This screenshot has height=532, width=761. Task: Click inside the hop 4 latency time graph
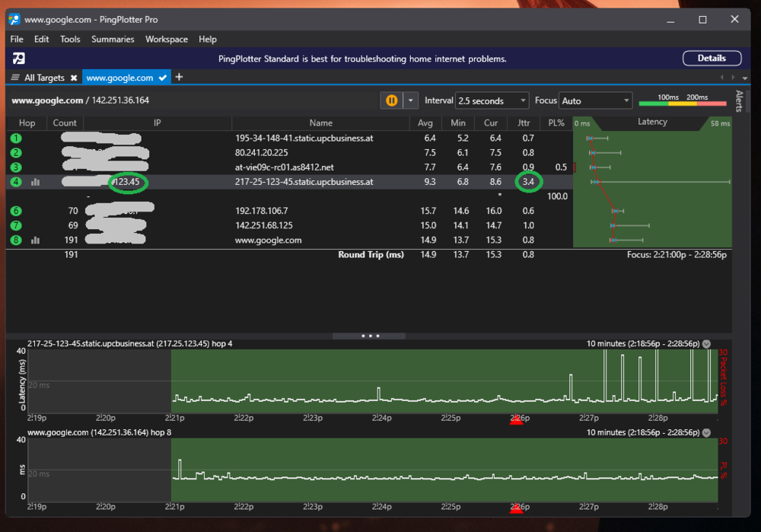coord(373,381)
